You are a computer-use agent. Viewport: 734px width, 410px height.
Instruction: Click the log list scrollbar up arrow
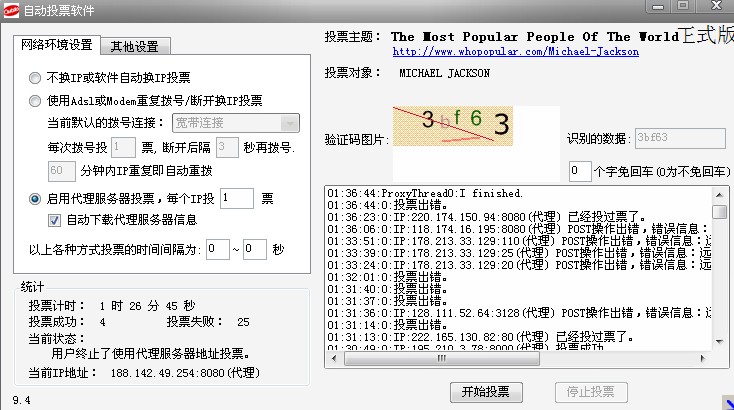719,193
